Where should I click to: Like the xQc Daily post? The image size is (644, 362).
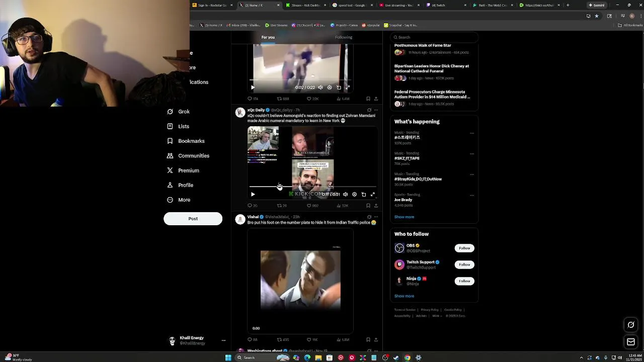(312, 206)
